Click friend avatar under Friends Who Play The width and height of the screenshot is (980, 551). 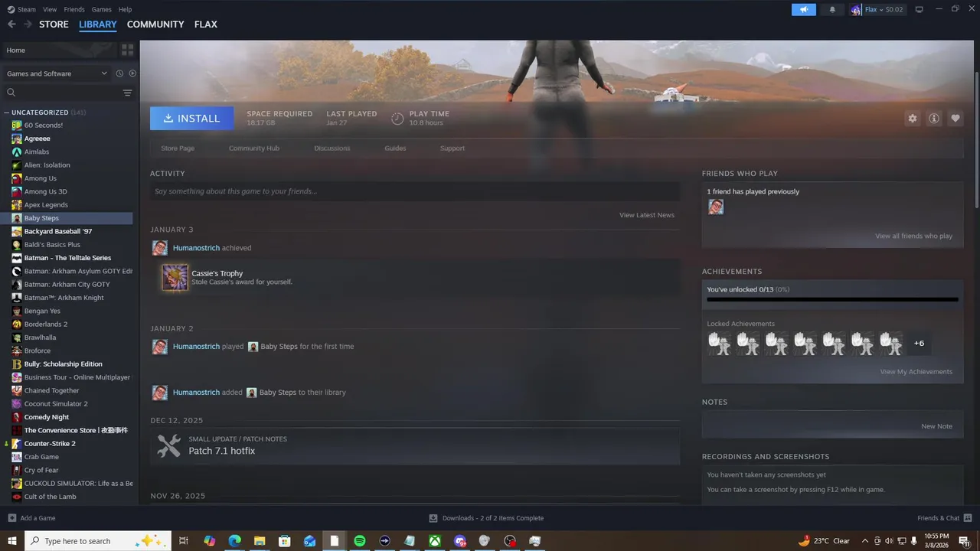(x=716, y=207)
